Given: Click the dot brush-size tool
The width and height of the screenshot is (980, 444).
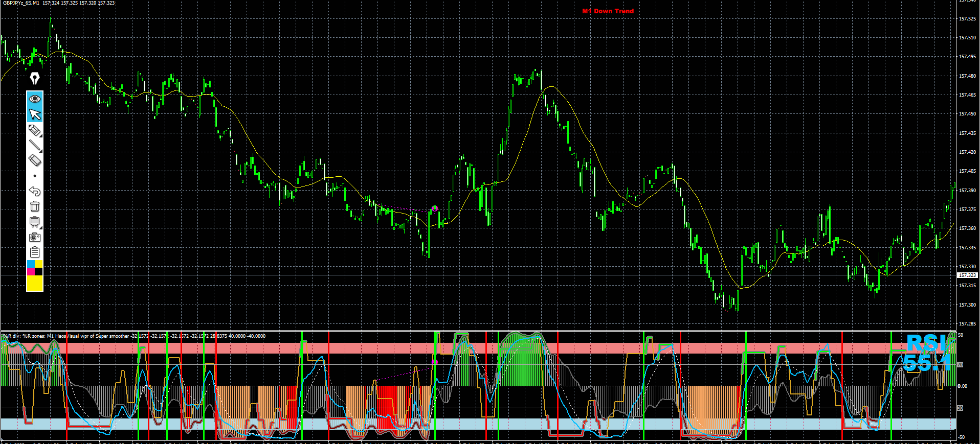Looking at the screenshot, I should click(x=35, y=176).
